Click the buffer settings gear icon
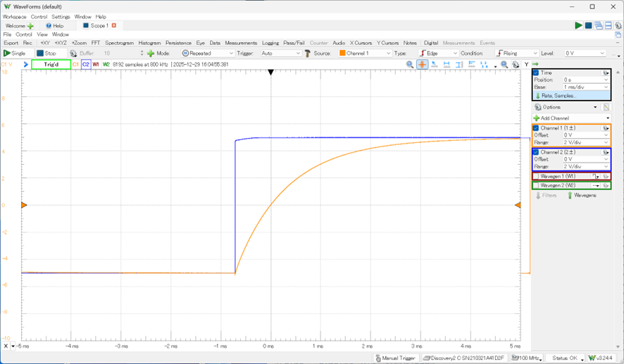This screenshot has height=364, width=624. point(73,53)
